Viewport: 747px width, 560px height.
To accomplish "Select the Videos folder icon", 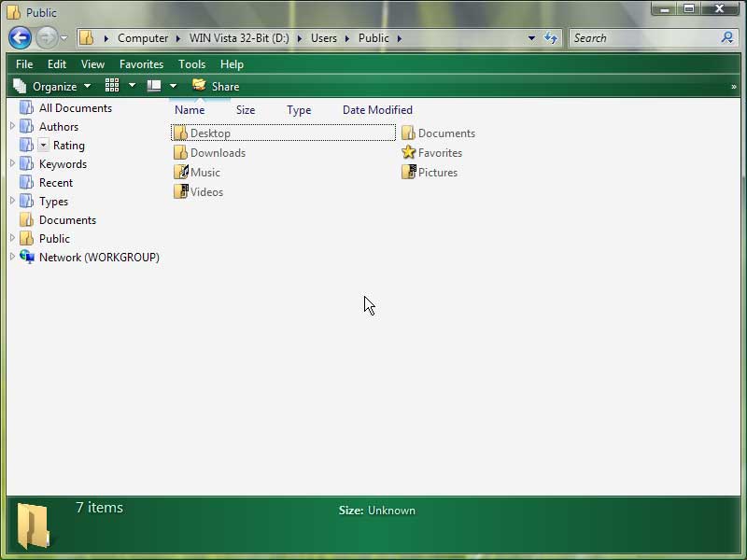I will pos(181,191).
